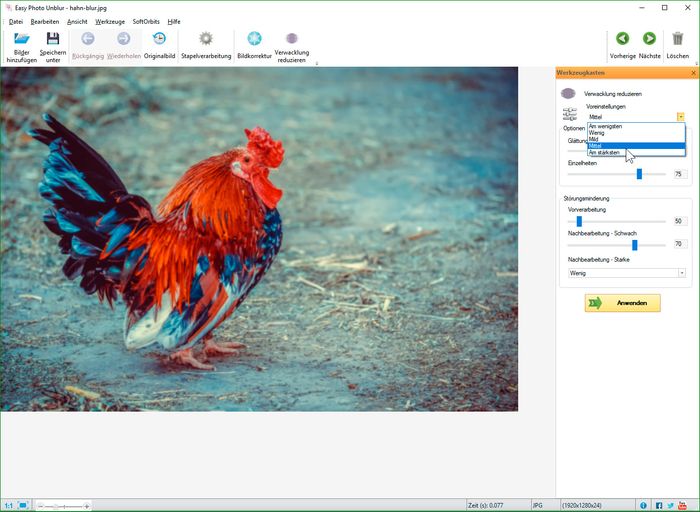The image size is (700, 512).
Task: Select the Bildkorrektur tool icon
Action: pos(254,39)
